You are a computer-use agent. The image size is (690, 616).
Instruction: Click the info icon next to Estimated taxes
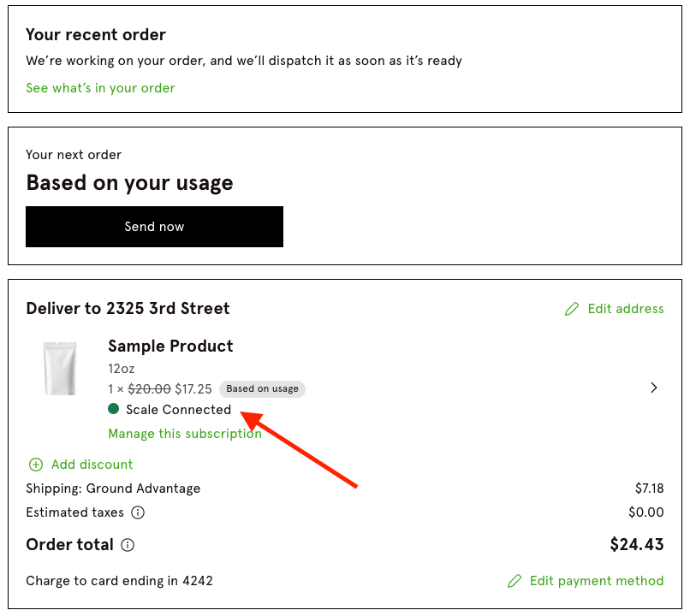pos(138,512)
